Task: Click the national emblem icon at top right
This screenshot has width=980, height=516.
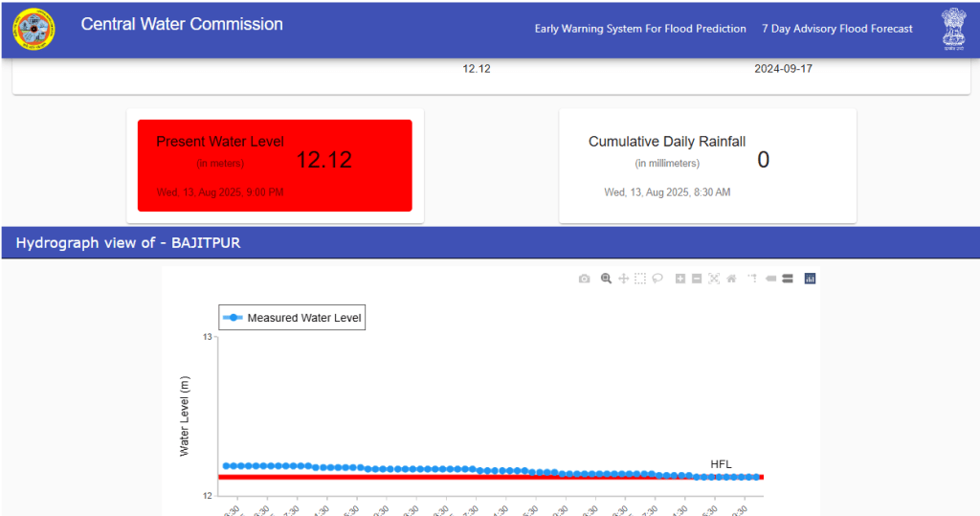Action: coord(953,28)
